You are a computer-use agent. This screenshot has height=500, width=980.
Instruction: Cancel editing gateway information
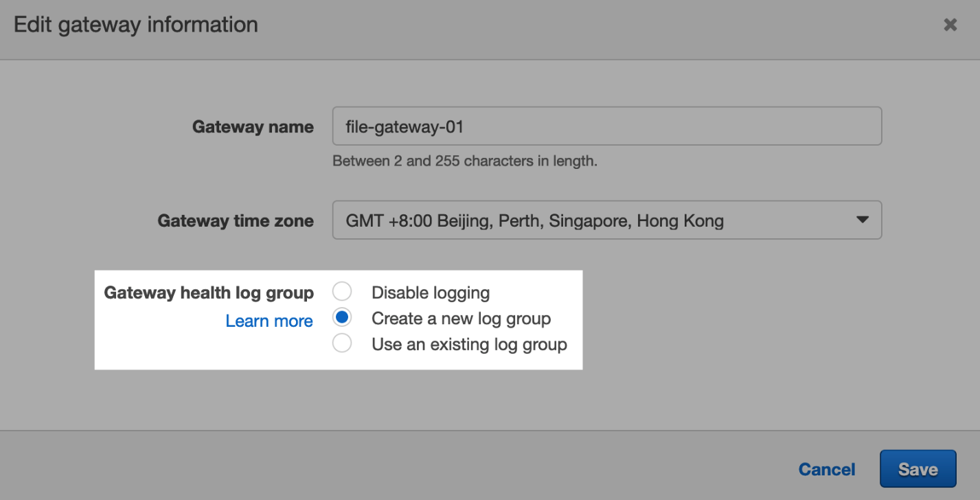tap(826, 468)
